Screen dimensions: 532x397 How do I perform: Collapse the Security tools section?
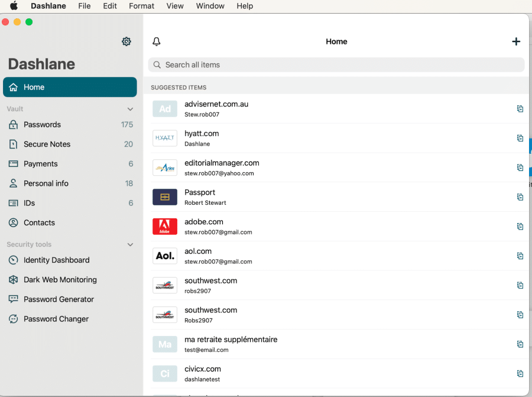[130, 244]
